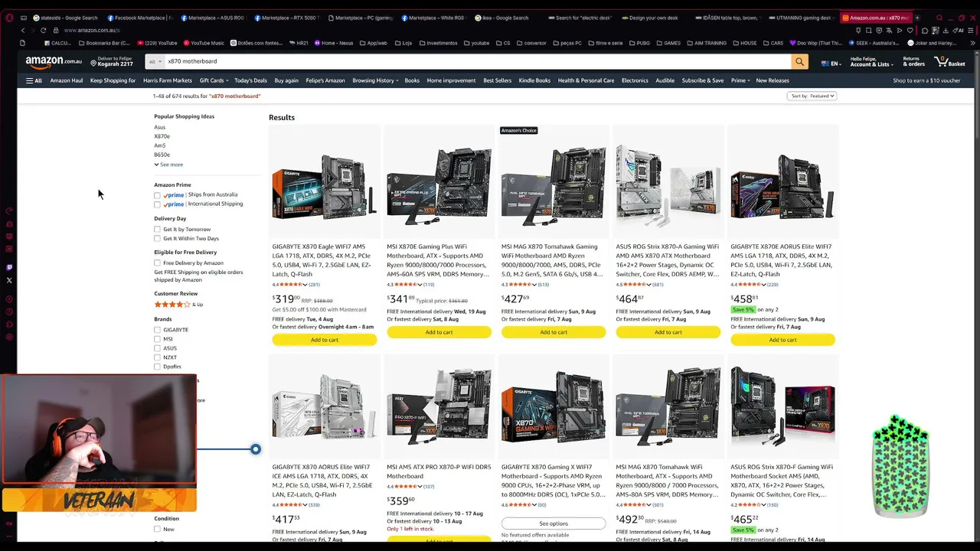Open Returns & orders link

click(913, 61)
